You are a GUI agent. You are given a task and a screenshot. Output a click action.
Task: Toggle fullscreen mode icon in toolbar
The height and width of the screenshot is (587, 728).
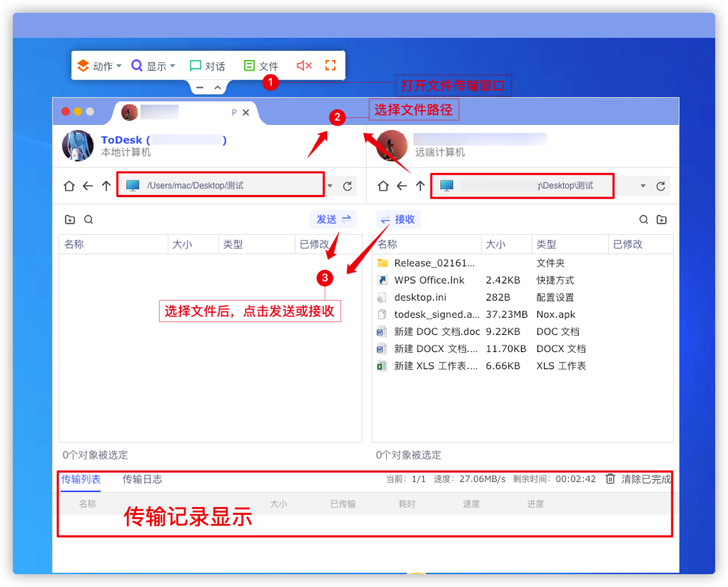click(330, 65)
